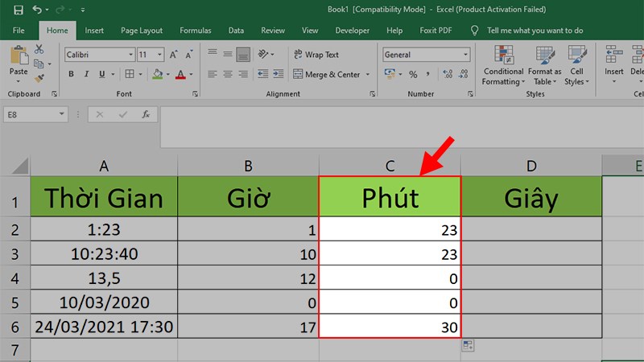
Task: Click the Decrease Indent icon
Action: [x=263, y=74]
